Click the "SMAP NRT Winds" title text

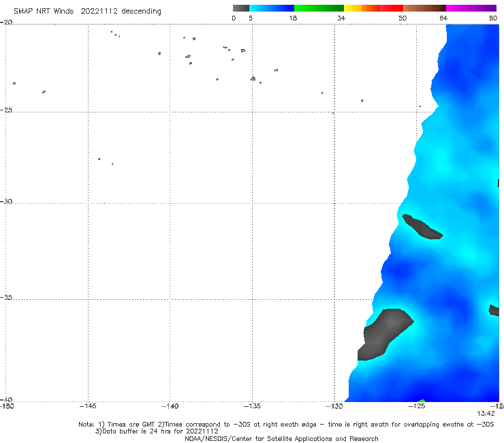(x=44, y=12)
